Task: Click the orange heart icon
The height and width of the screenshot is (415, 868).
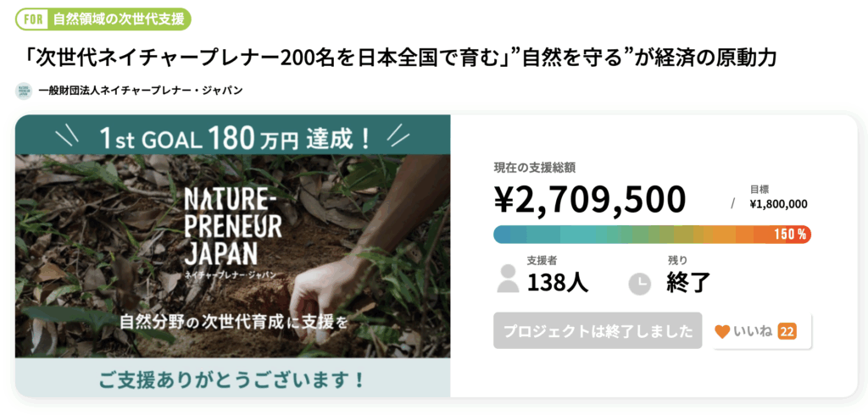Action: point(722,331)
